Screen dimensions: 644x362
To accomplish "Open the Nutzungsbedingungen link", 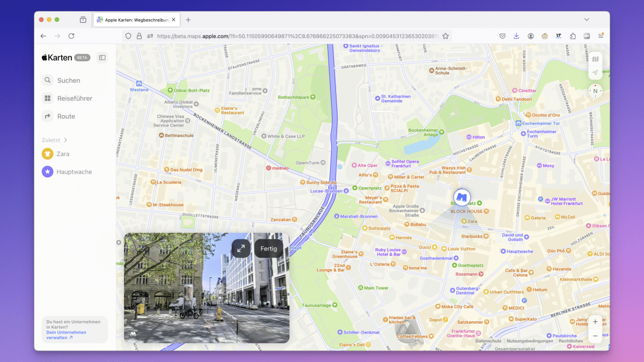I will (x=530, y=341).
